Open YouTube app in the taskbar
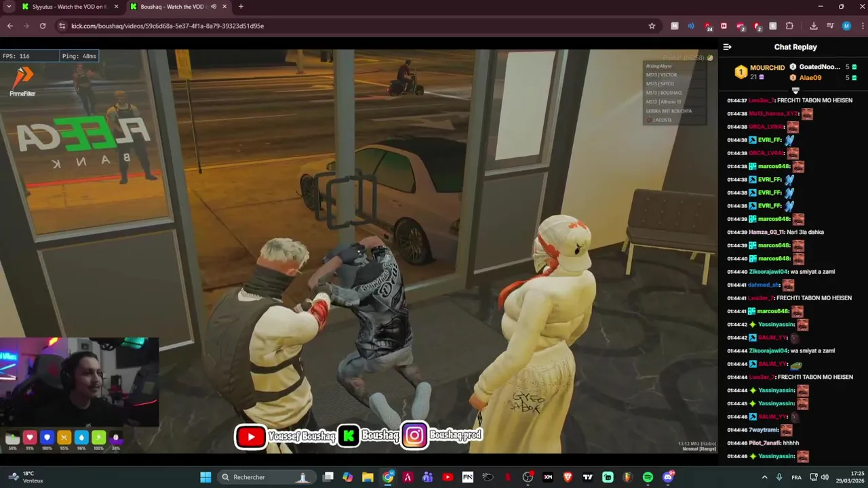Viewport: 868px width, 488px height. click(448, 477)
